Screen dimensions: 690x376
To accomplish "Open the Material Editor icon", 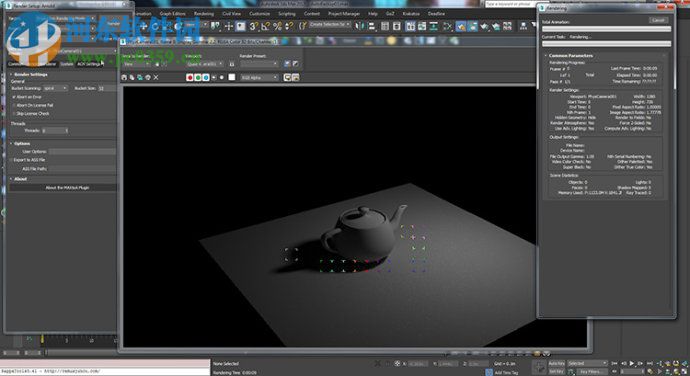I will pyautogui.click(x=448, y=26).
